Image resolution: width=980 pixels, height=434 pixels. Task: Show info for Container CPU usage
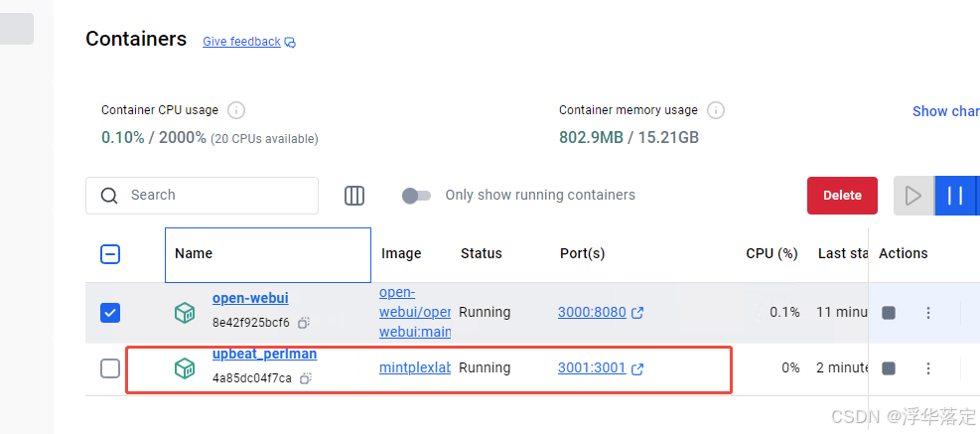(x=235, y=110)
